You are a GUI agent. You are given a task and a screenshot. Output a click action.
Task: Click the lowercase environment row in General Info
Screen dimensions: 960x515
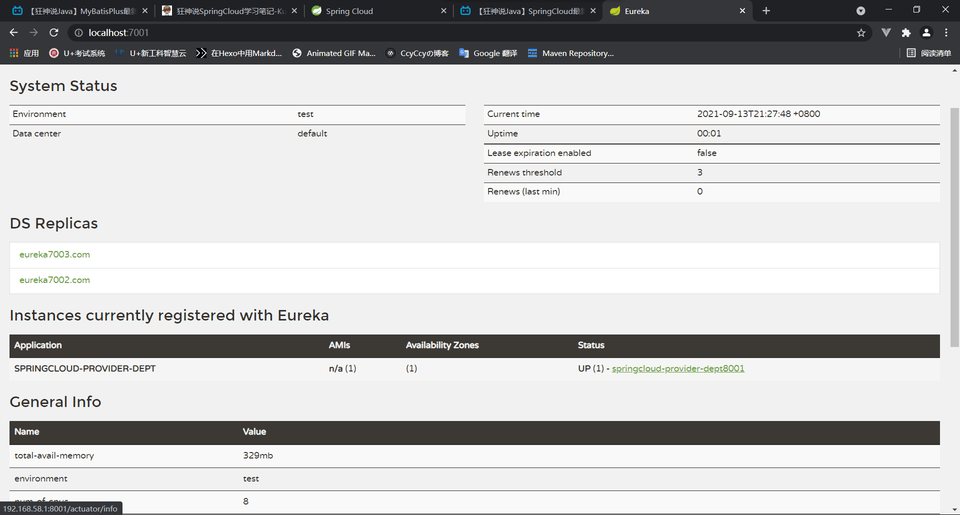coord(41,479)
